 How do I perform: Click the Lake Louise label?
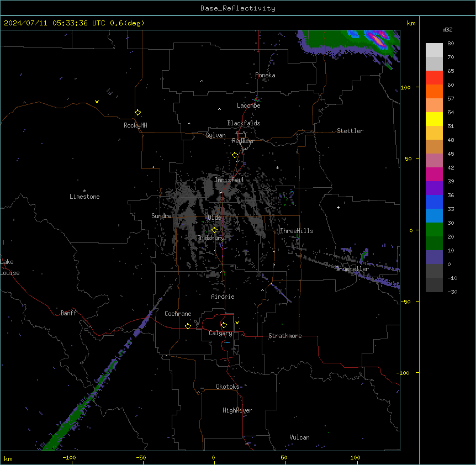tap(10, 267)
